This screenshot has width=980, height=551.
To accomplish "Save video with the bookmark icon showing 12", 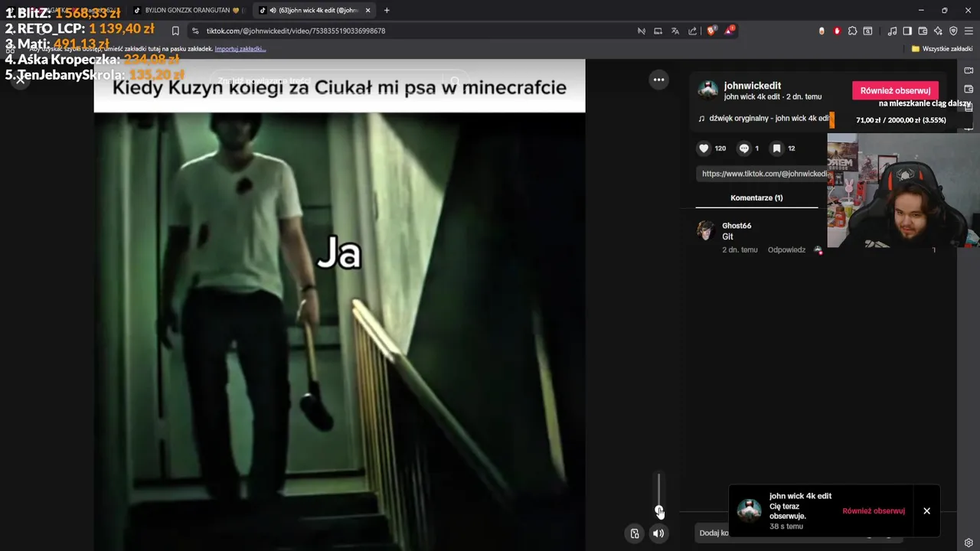I will pos(776,148).
